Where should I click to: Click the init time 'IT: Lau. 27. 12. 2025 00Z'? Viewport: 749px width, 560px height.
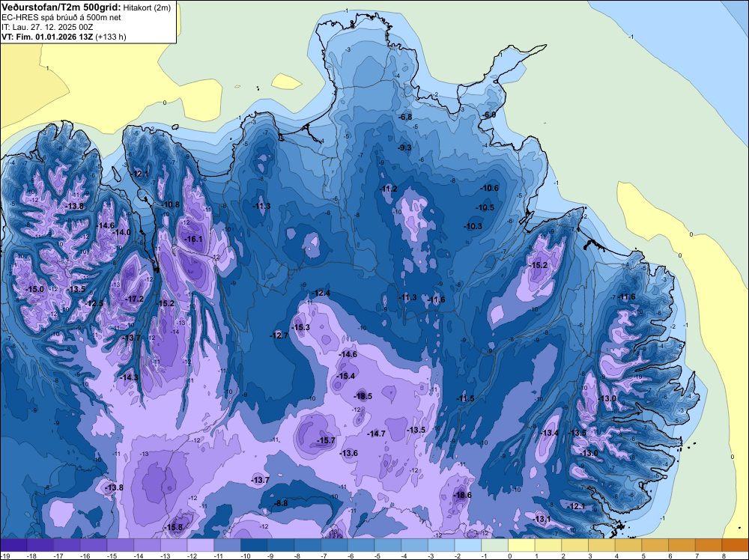[47, 27]
